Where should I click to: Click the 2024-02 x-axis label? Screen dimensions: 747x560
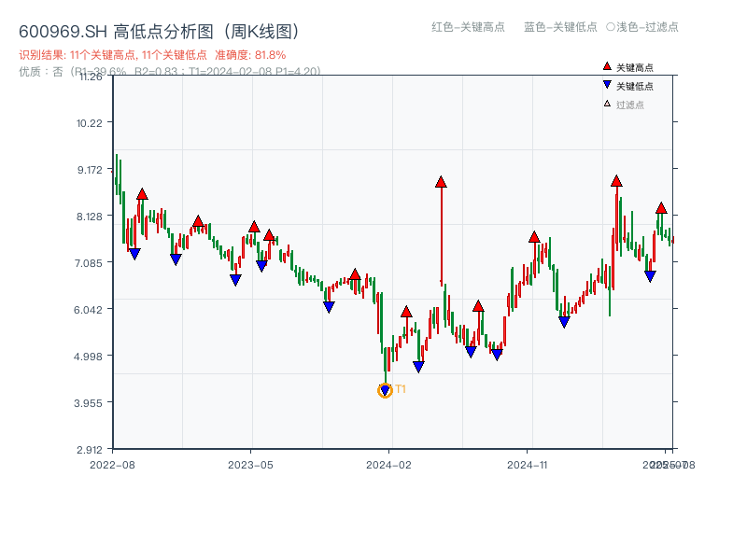(x=388, y=465)
